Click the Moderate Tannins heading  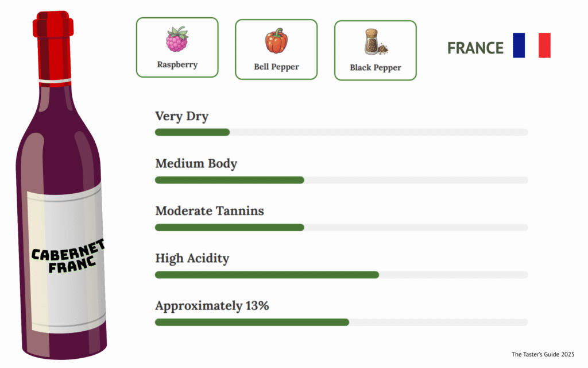pyautogui.click(x=210, y=210)
